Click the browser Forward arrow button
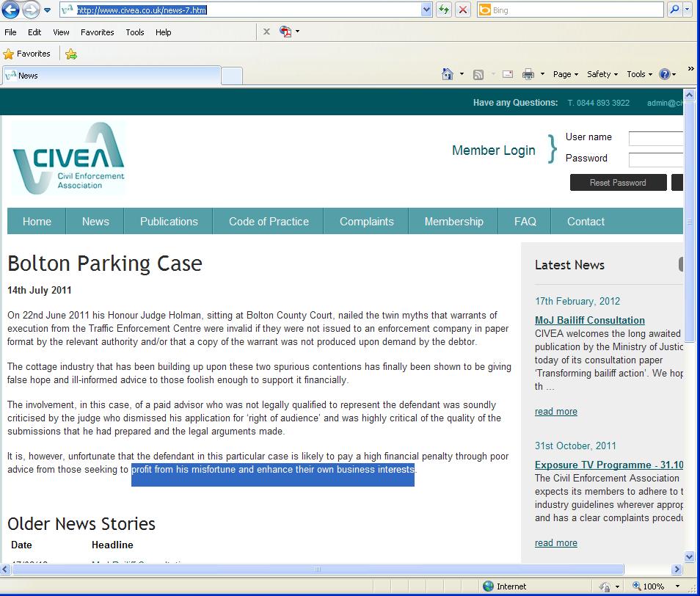 tap(31, 10)
